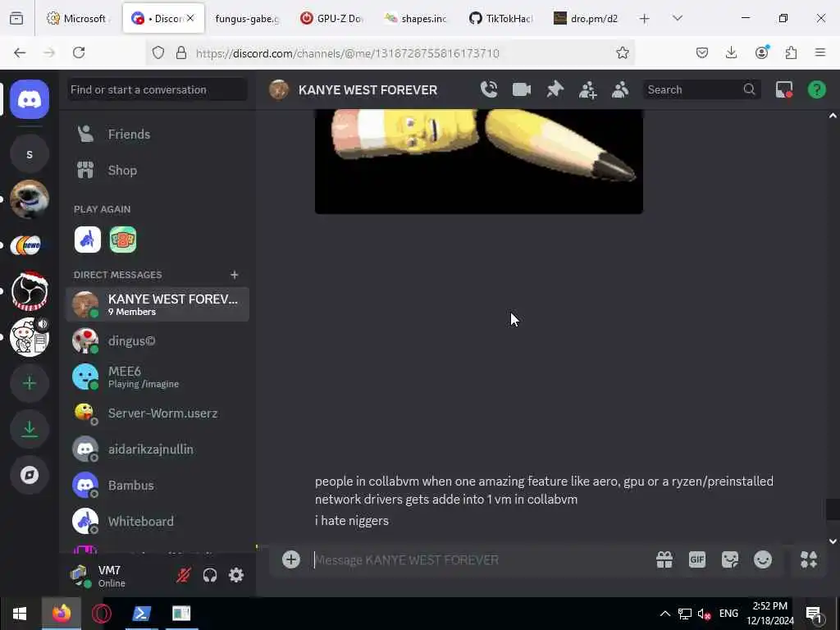This screenshot has width=840, height=630.
Task: Open direct message with MEE6
Action: [157, 377]
